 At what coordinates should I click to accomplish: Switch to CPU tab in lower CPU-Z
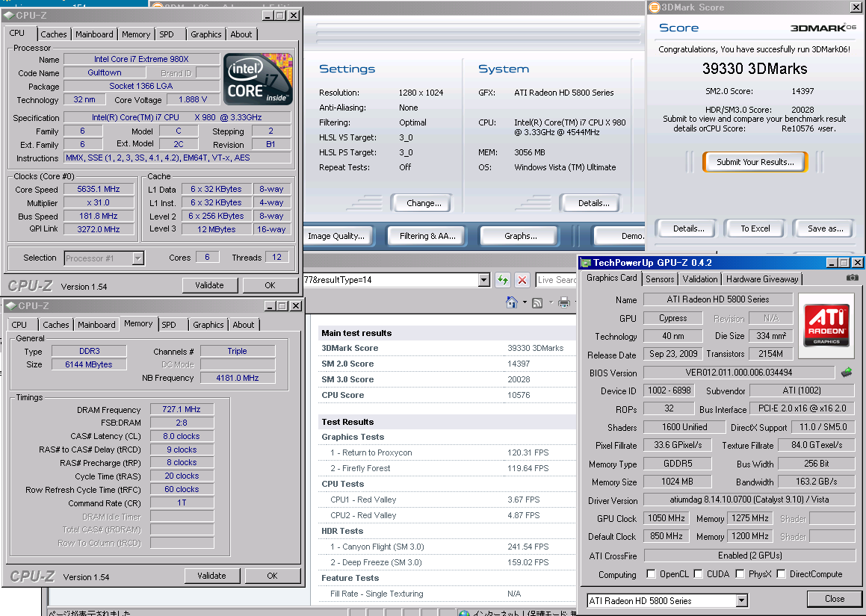pyautogui.click(x=19, y=325)
